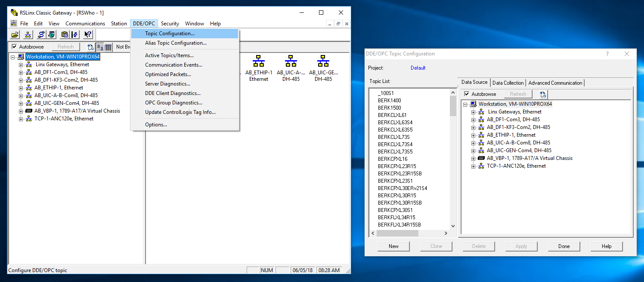Viewport: 644px width, 282px height.
Task: Click the context help arrow-question toolbar icon
Action: [x=88, y=35]
